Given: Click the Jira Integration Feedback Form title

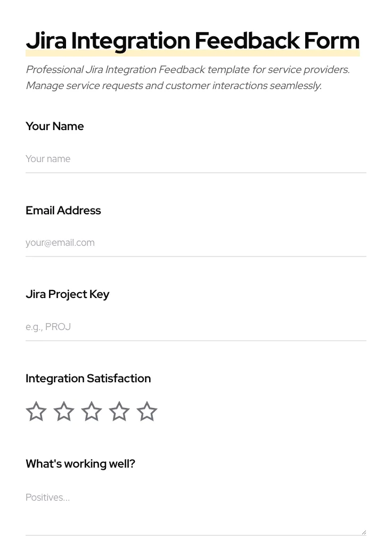Looking at the screenshot, I should (193, 41).
